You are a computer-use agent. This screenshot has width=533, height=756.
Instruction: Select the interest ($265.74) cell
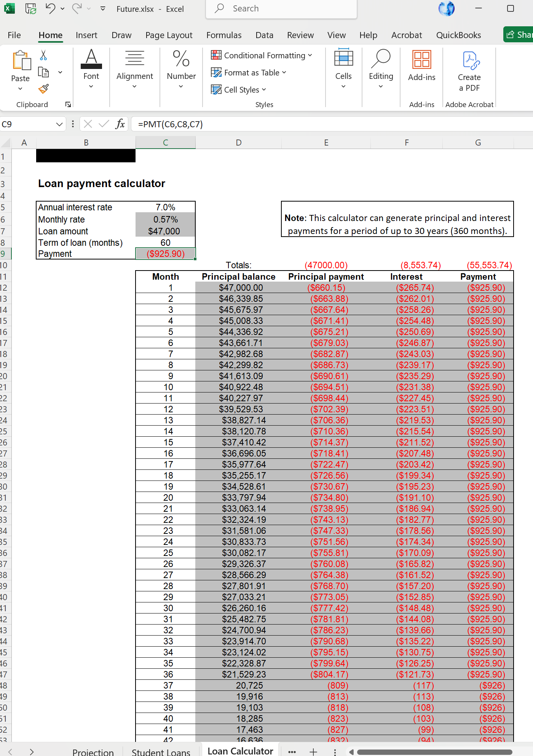point(407,288)
